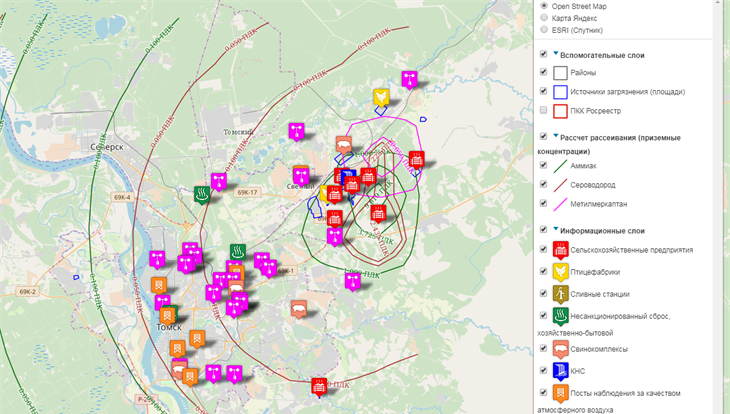The height and width of the screenshot is (414, 730).
Task: Enable the ПКК Росреестр layer checkbox
Action: [543, 110]
